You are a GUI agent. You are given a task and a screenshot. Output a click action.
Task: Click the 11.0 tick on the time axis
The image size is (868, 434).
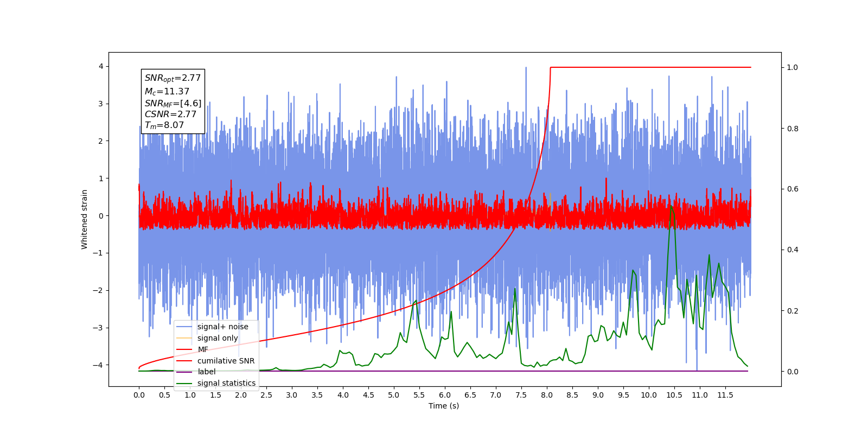pyautogui.click(x=700, y=395)
